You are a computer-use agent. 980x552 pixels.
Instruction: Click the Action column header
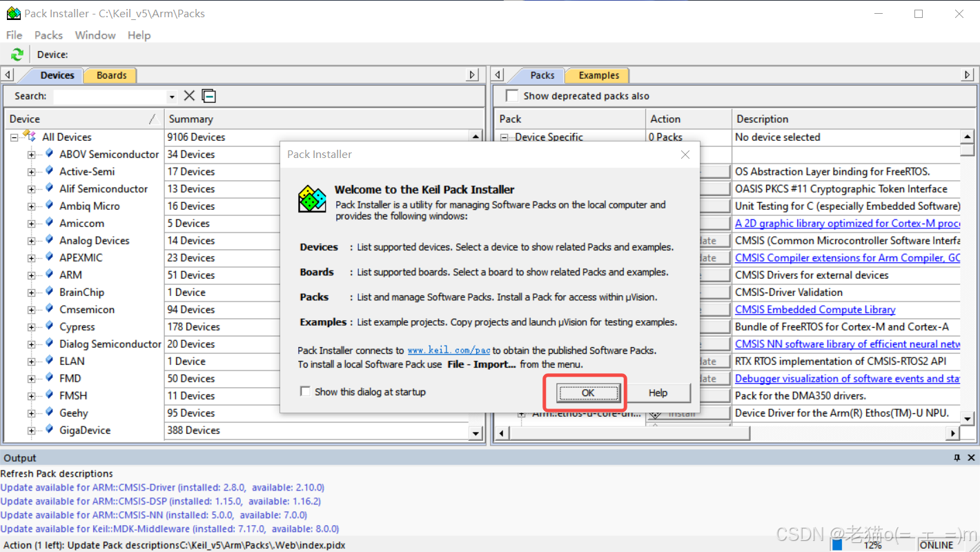689,119
